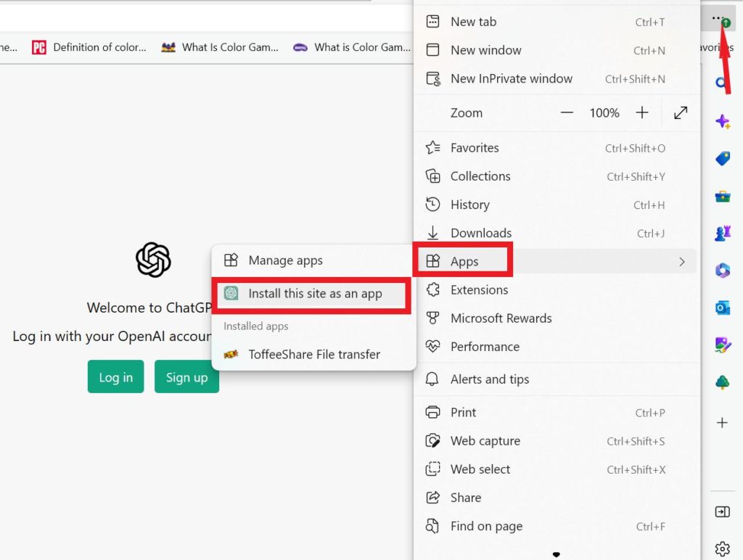This screenshot has width=743, height=560.
Task: Click the green Log in button
Action: (116, 377)
